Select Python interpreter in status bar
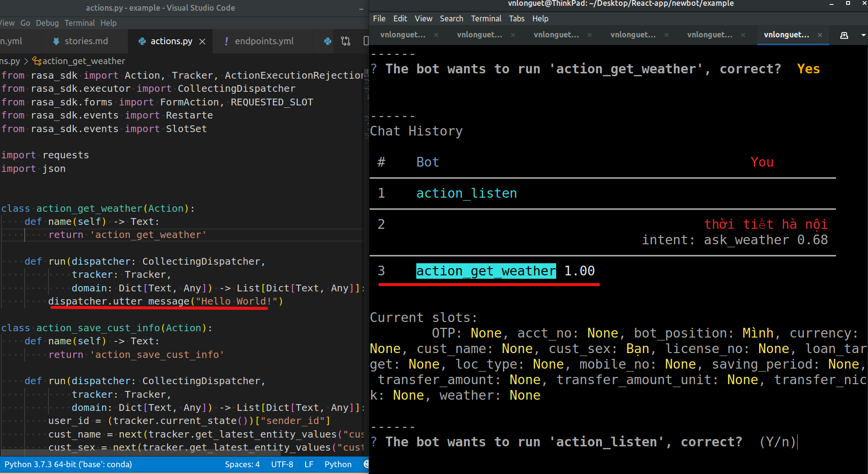This screenshot has width=868, height=474. pyautogui.click(x=68, y=464)
